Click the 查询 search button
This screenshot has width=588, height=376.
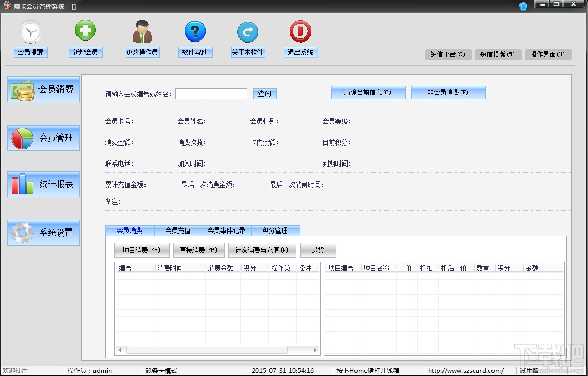pyautogui.click(x=265, y=93)
